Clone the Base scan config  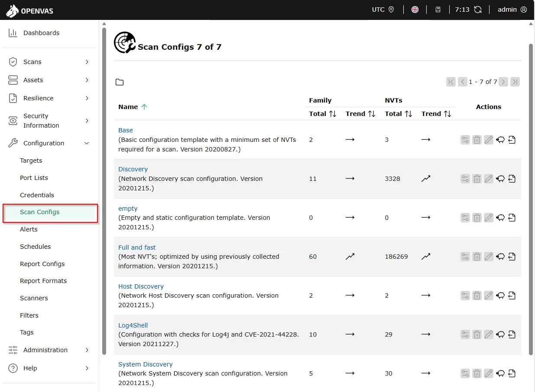(x=500, y=140)
